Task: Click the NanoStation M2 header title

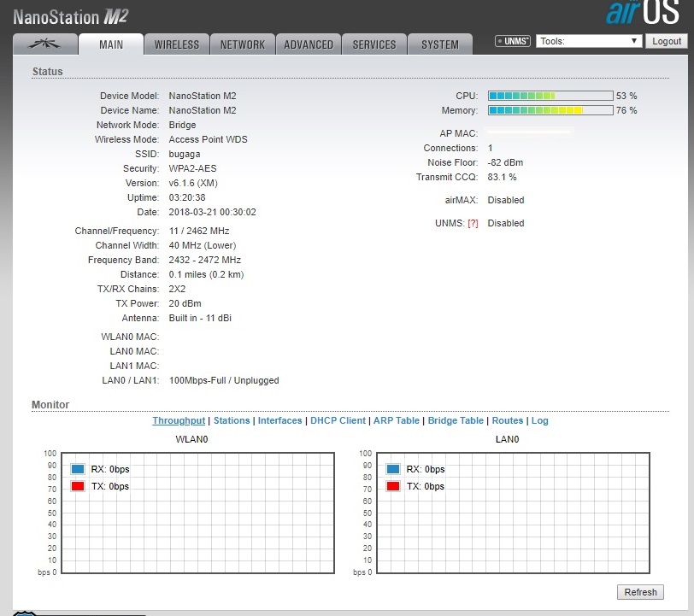Action: pyautogui.click(x=71, y=17)
